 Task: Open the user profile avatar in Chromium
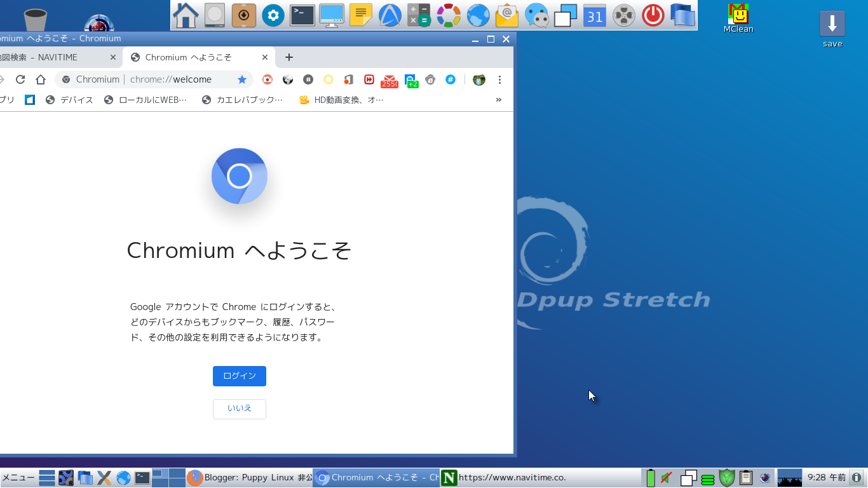point(479,79)
